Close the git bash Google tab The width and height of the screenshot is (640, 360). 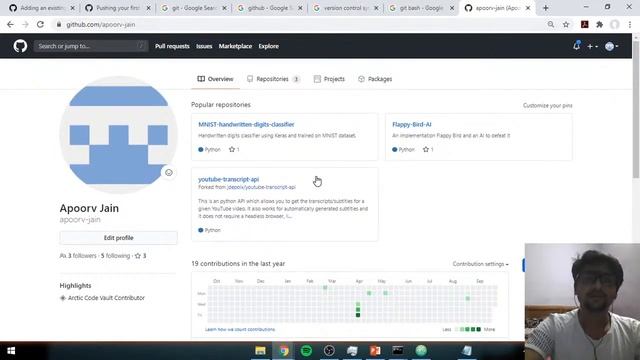tap(452, 8)
